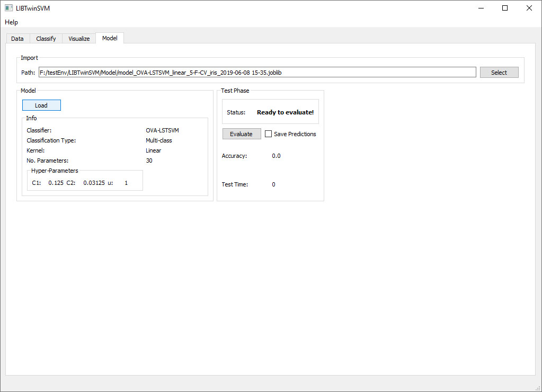Click the Accuracy value '0.0'
This screenshot has width=542, height=392.
click(276, 156)
